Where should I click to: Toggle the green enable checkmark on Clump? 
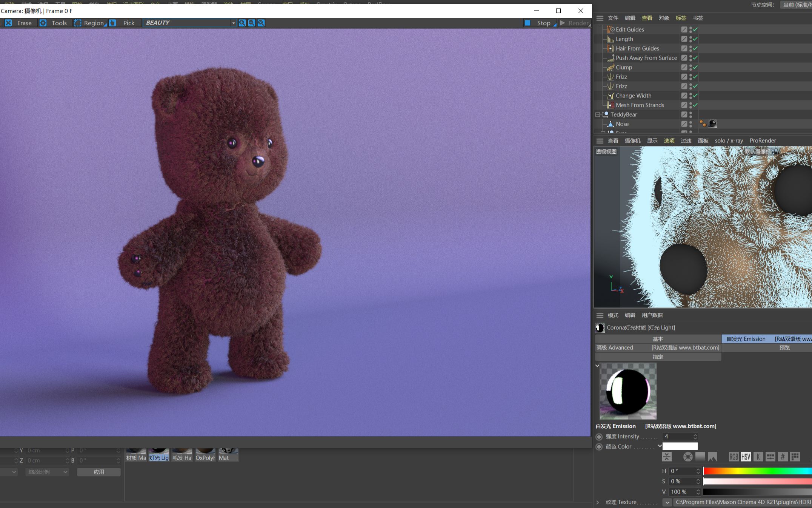[x=695, y=67]
